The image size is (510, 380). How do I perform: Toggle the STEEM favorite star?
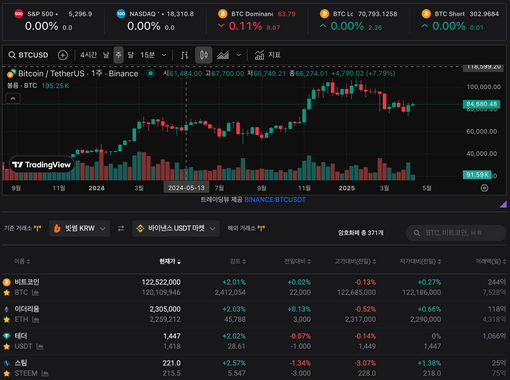pyautogui.click(x=6, y=373)
